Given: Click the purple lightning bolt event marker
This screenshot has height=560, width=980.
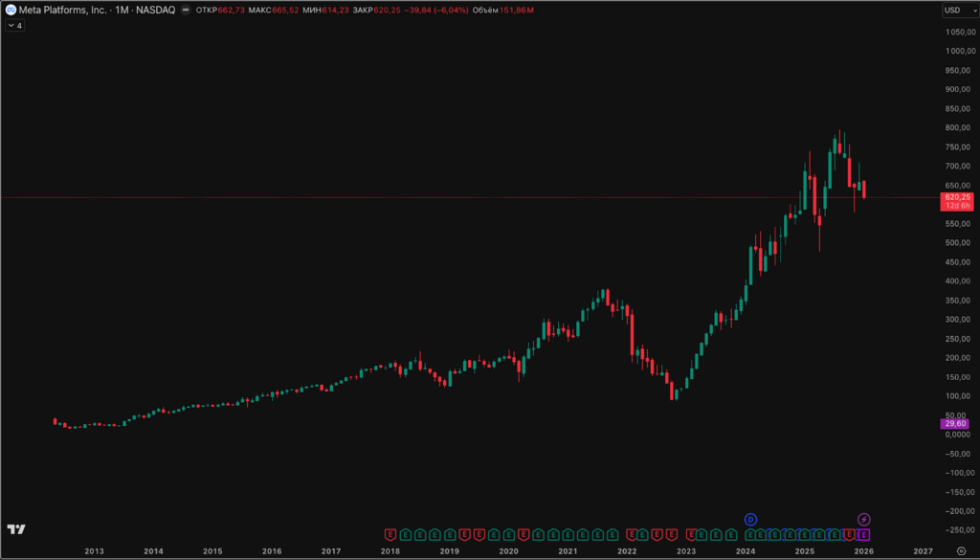Looking at the screenshot, I should 863,519.
